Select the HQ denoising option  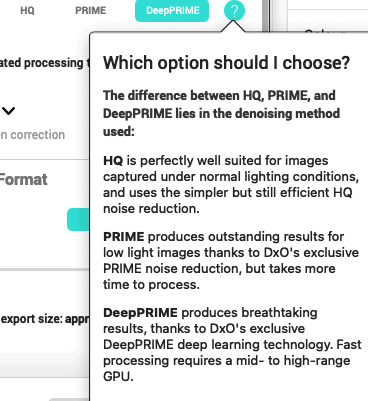pos(27,11)
